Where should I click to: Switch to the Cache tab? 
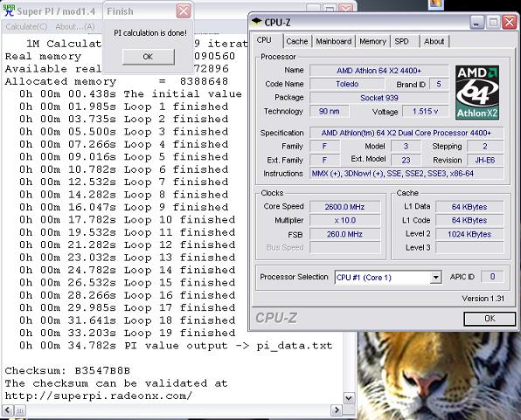click(x=297, y=41)
